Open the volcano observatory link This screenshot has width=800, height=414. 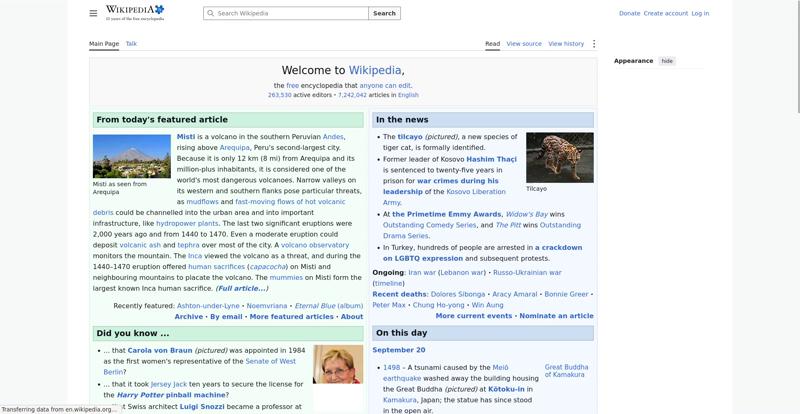click(x=315, y=245)
